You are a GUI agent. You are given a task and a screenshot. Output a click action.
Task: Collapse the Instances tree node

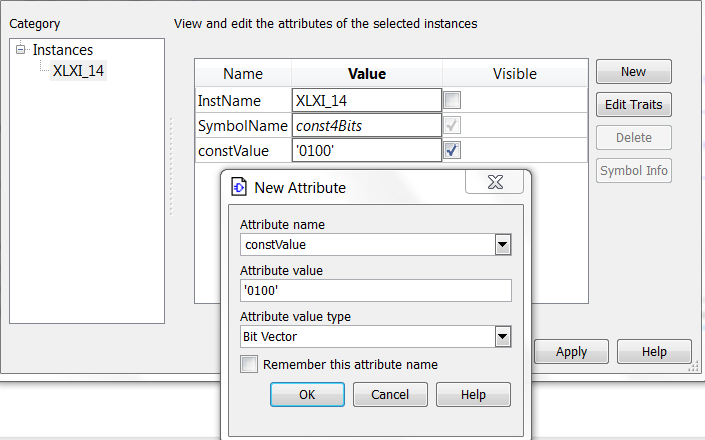(x=21, y=49)
